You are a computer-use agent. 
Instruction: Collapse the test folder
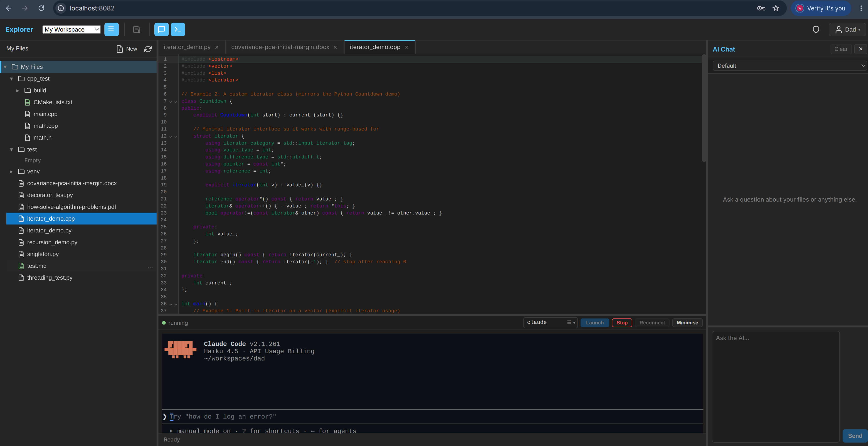(x=11, y=149)
